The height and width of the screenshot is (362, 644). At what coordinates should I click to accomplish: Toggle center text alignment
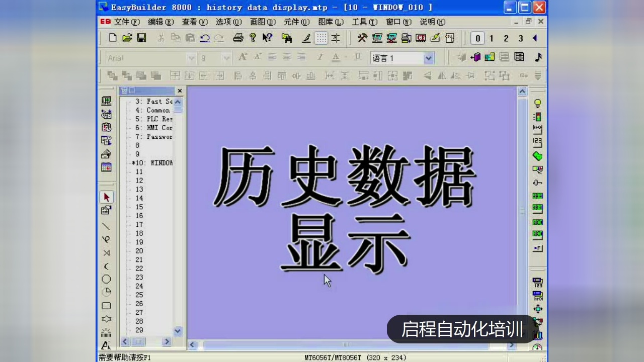tap(286, 57)
